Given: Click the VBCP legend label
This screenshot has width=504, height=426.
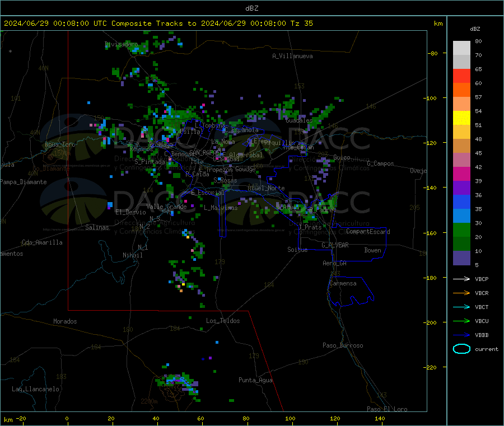Looking at the screenshot, I should tap(482, 279).
